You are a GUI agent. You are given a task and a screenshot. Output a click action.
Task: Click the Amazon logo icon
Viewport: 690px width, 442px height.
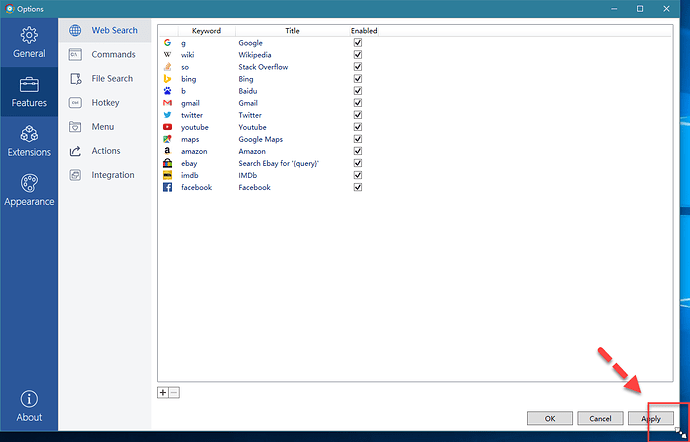tap(167, 151)
